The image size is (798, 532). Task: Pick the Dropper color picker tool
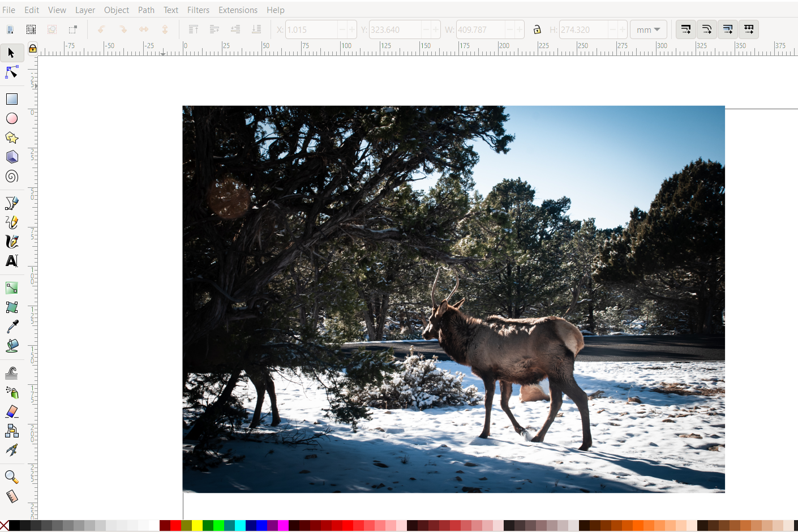pos(11,327)
